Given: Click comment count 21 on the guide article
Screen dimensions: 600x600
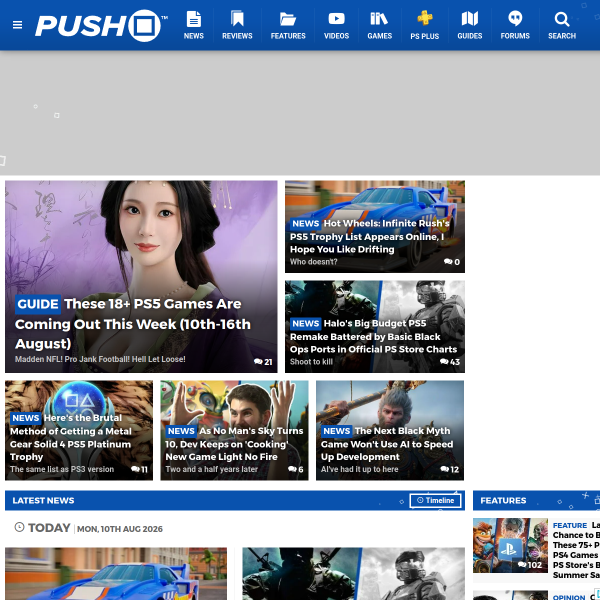Looking at the screenshot, I should pyautogui.click(x=263, y=362).
